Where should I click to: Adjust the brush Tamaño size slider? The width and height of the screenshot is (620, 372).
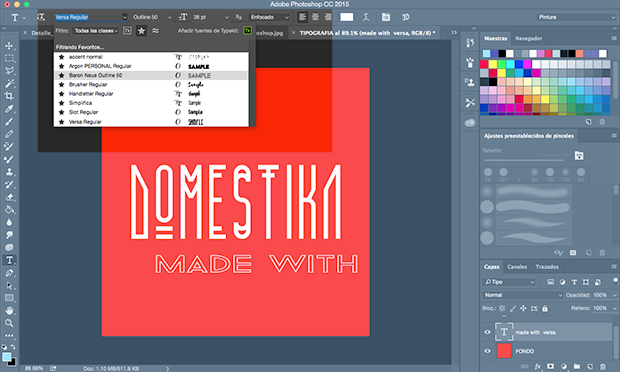(524, 160)
